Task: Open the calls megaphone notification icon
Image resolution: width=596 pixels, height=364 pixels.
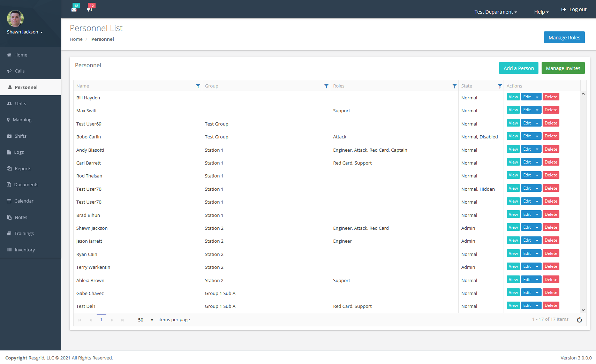Action: [x=90, y=9]
